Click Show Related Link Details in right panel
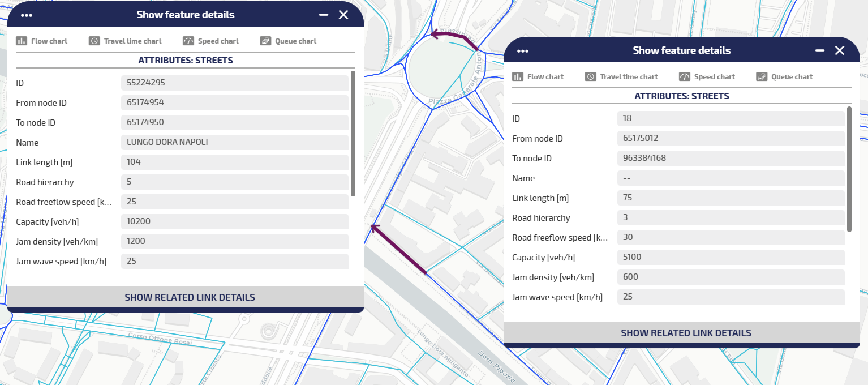This screenshot has width=868, height=385. click(686, 333)
